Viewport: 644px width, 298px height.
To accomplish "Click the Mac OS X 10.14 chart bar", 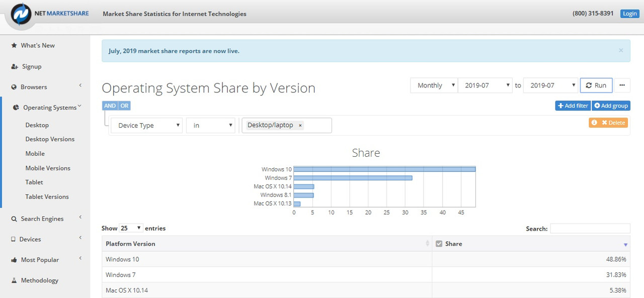I will click(304, 186).
